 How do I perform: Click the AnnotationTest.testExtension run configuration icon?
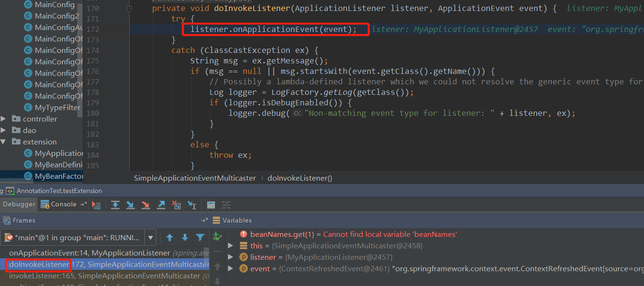pyautogui.click(x=10, y=191)
